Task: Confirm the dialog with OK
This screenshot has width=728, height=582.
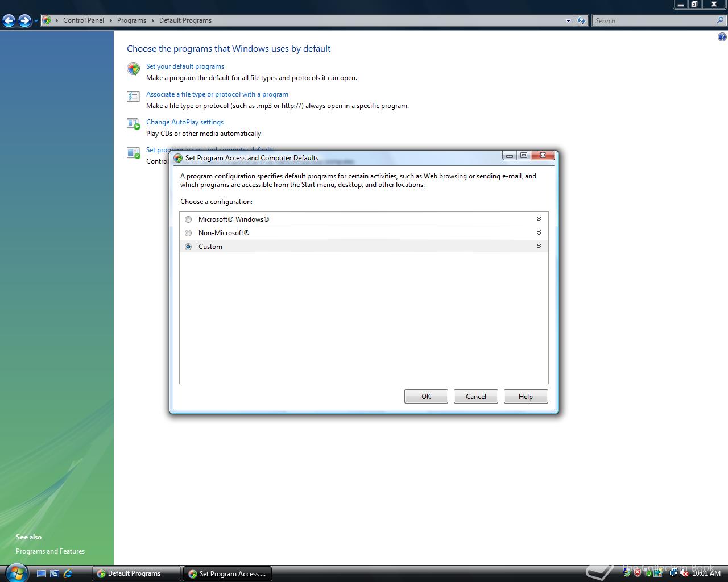Action: click(426, 397)
